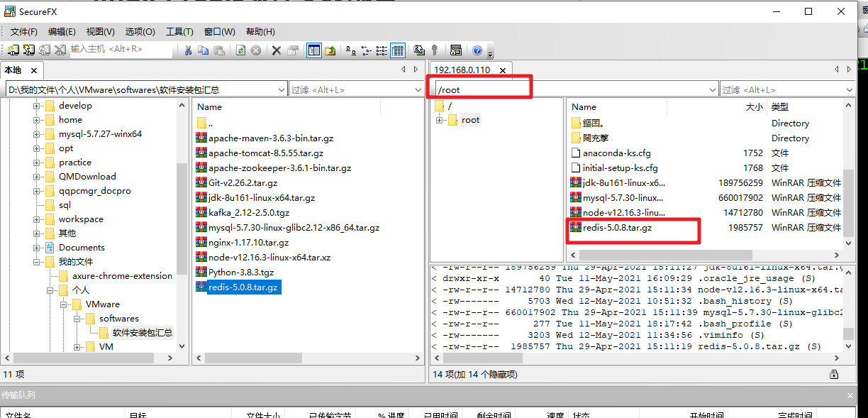The width and height of the screenshot is (868, 418).
Task: Click the Paste clipboard icon
Action: 219,50
